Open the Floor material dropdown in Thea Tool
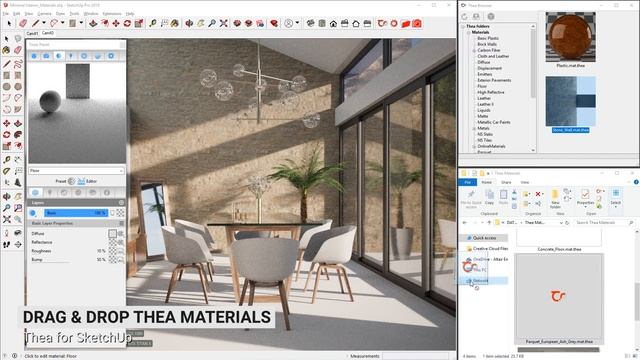The width and height of the screenshot is (640, 360). tap(76, 171)
